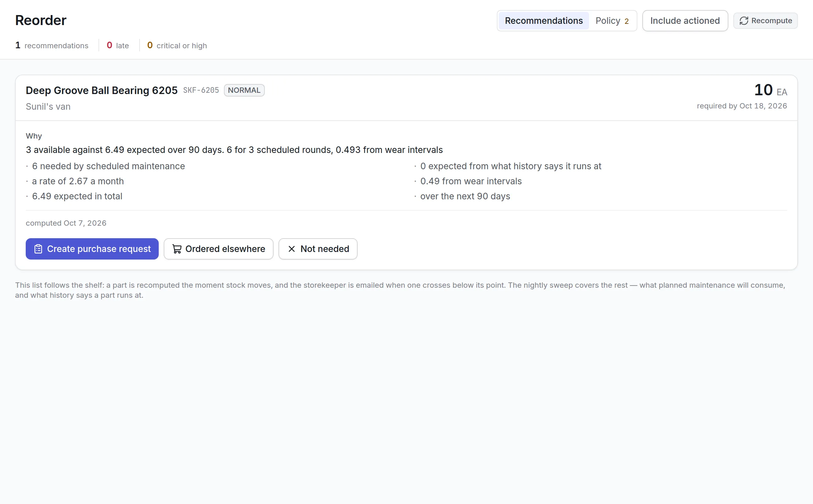Click the 0 late counter
Viewport: 813px width, 504px height.
point(118,45)
